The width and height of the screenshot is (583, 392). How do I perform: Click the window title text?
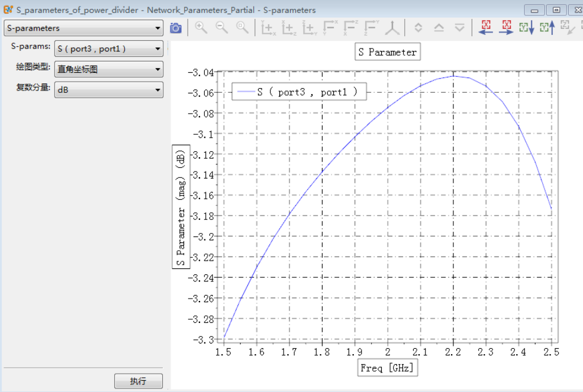(x=166, y=10)
